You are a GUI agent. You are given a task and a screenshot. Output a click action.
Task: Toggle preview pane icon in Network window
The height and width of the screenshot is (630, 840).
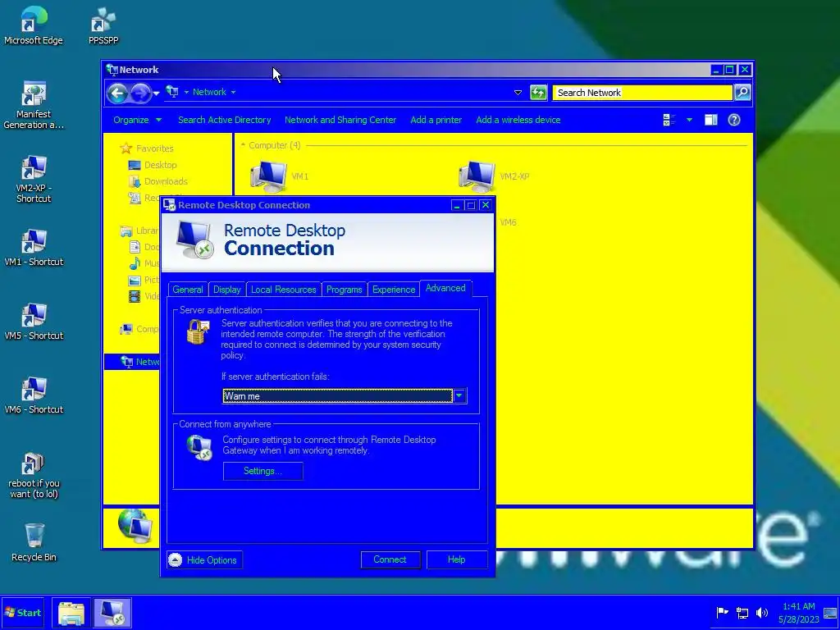(711, 120)
